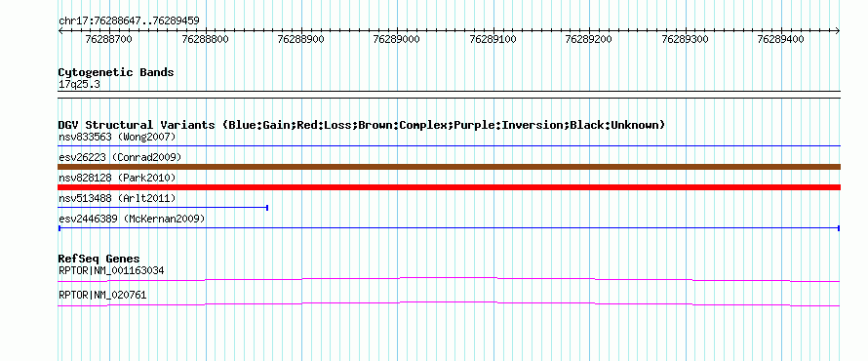Click the red nsv828128 loss variant bar
The height and width of the screenshot is (361, 868).
coord(450,187)
